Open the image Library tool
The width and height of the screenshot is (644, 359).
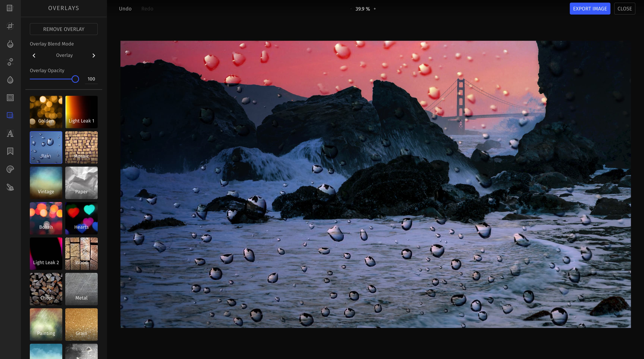click(x=10, y=8)
